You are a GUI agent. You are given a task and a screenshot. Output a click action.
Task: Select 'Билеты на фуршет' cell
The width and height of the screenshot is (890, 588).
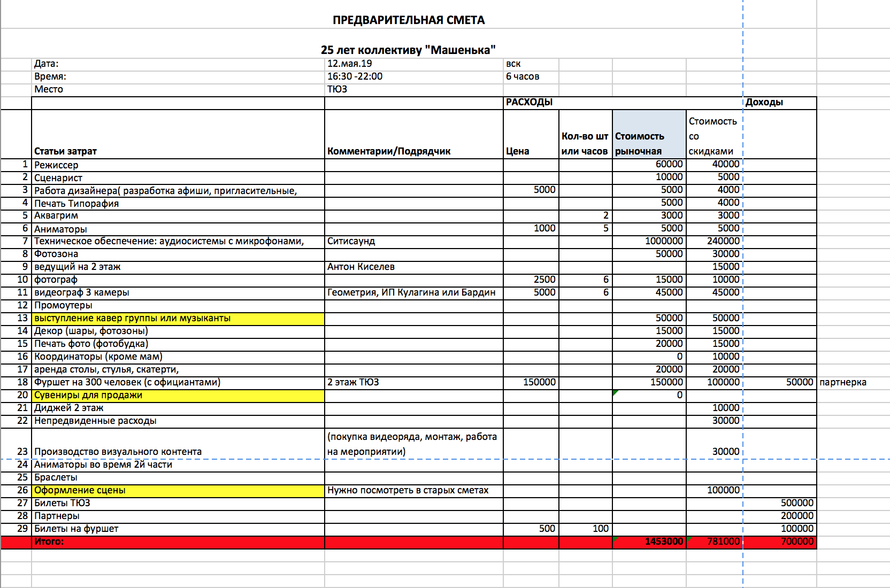[178, 529]
